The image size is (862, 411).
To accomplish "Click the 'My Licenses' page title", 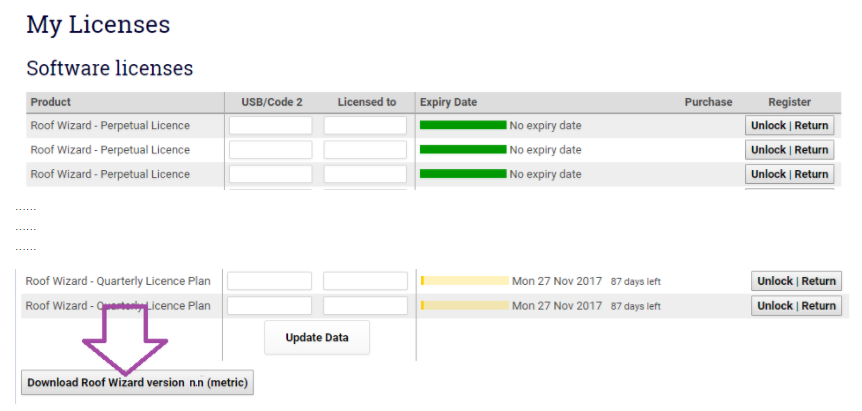I will [x=98, y=24].
